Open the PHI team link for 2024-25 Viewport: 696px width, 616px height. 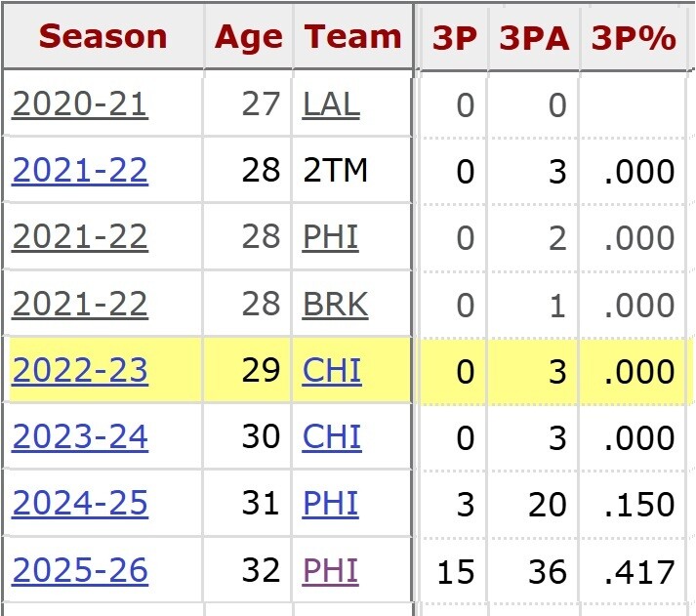coord(330,504)
